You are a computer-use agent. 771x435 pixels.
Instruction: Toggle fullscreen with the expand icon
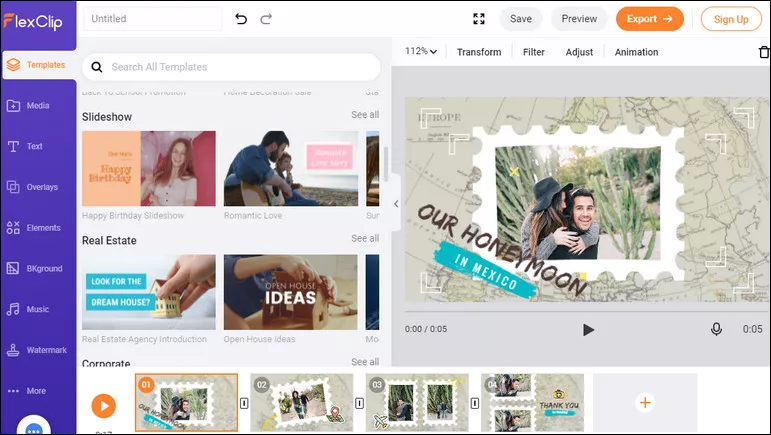point(478,19)
